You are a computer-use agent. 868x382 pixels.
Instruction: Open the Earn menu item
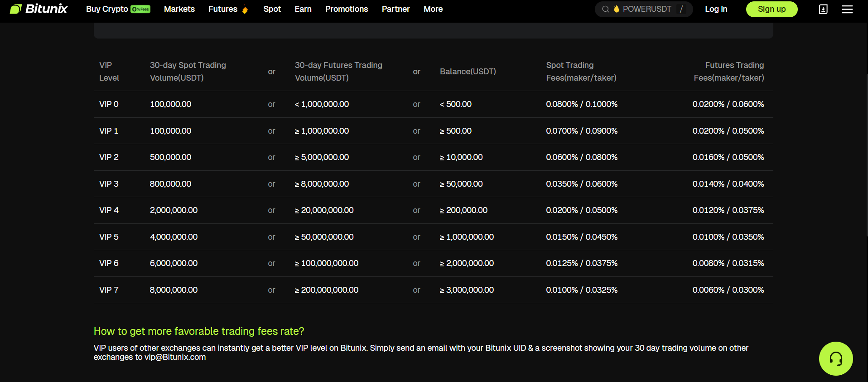[303, 9]
